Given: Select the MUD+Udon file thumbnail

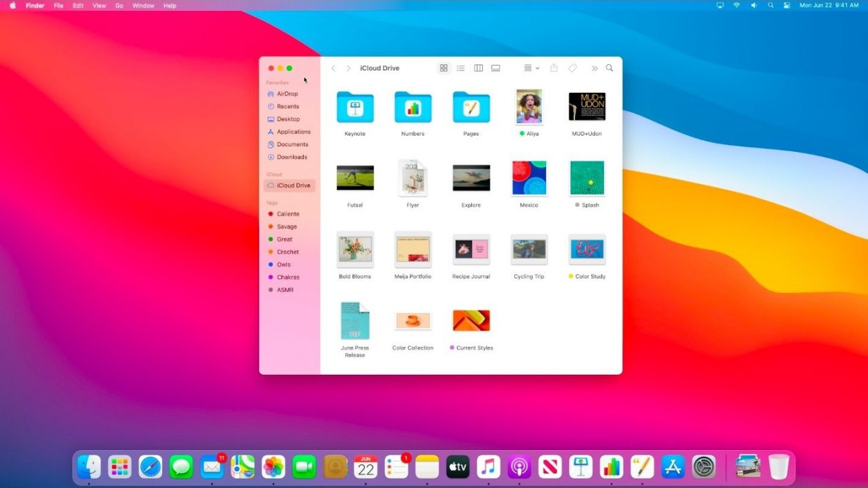Looking at the screenshot, I should pyautogui.click(x=587, y=106).
